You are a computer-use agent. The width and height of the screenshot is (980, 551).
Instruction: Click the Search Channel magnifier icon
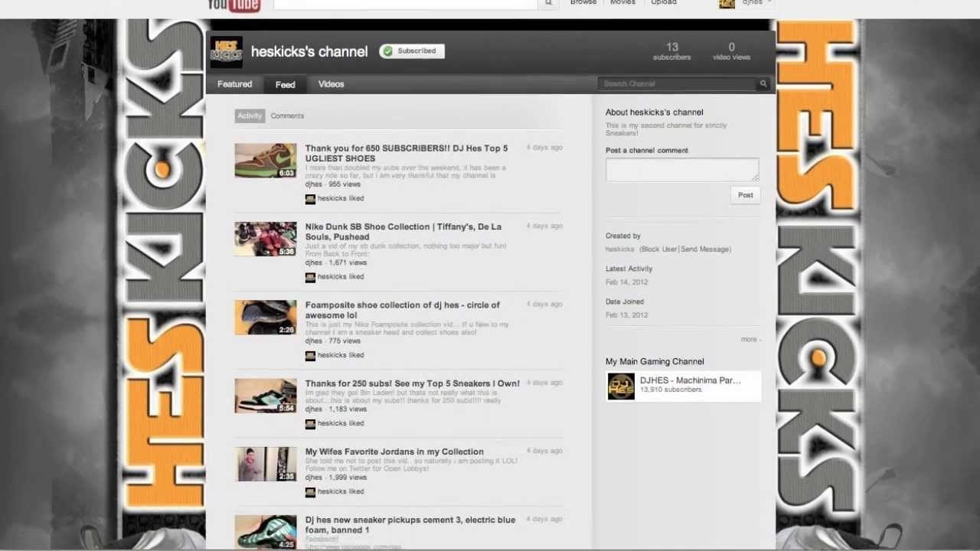(763, 83)
